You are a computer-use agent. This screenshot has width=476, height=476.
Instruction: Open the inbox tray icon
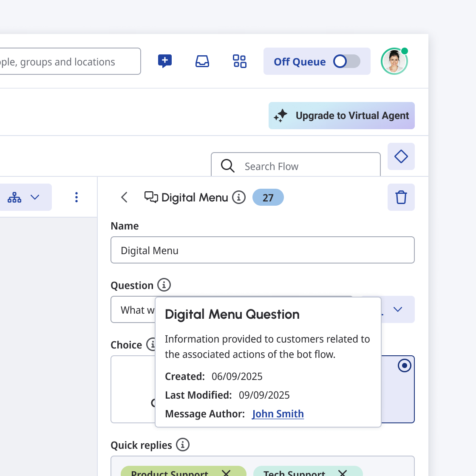coord(202,61)
